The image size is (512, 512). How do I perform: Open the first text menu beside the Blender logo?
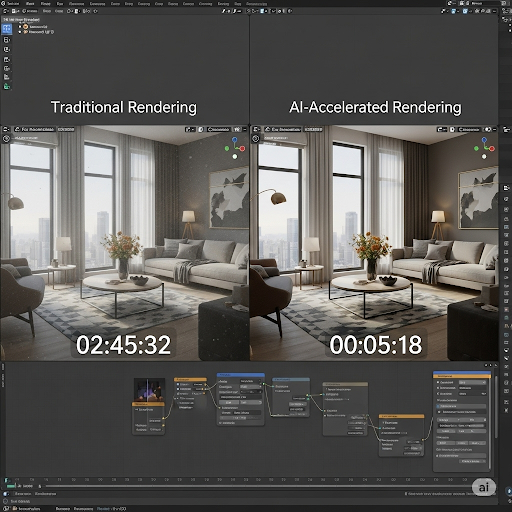[14, 4]
